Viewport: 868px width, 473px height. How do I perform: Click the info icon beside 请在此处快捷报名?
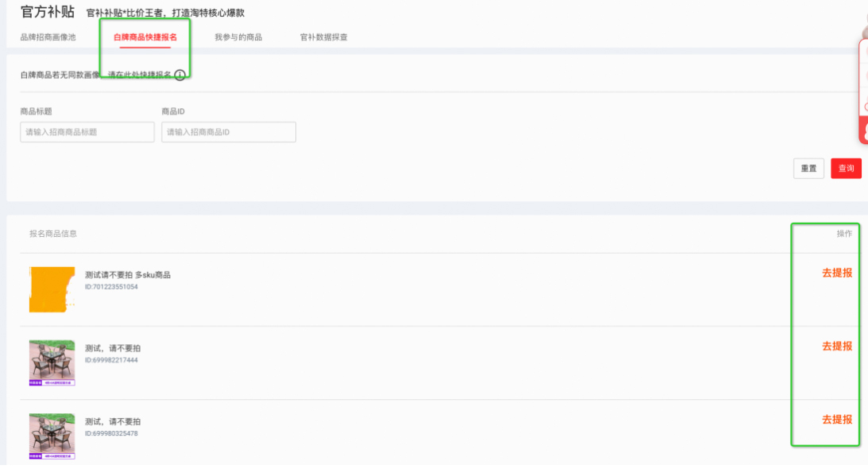[x=180, y=75]
